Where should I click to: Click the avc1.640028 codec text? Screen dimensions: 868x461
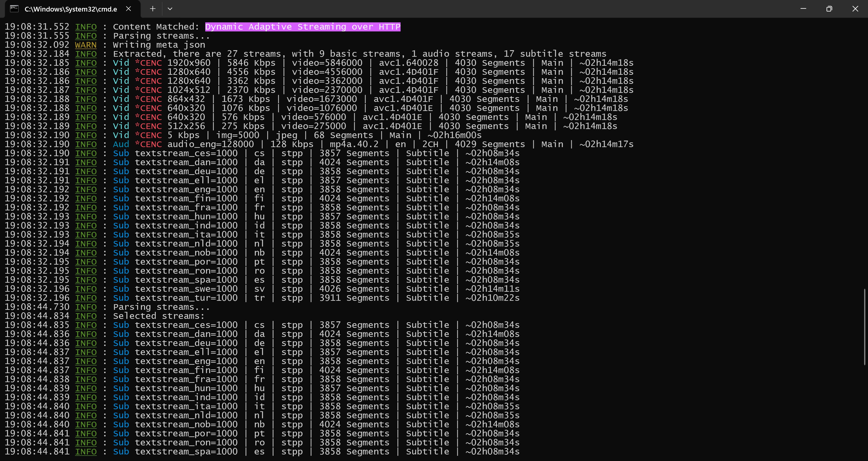(x=408, y=63)
